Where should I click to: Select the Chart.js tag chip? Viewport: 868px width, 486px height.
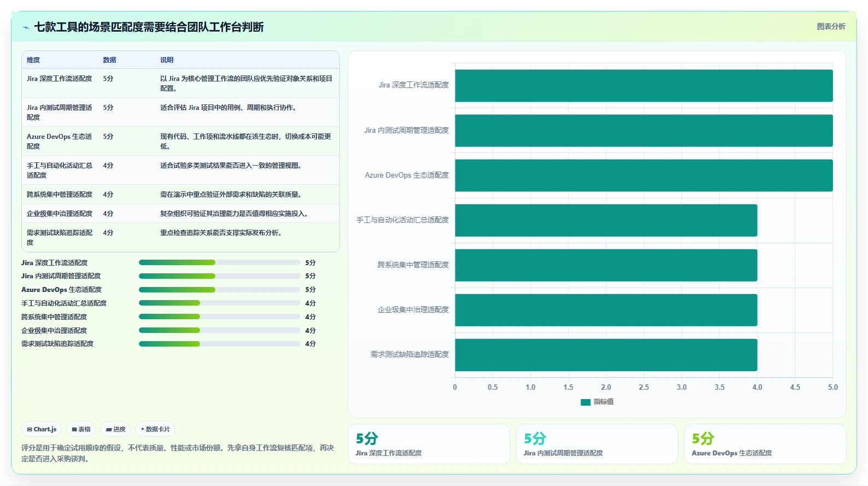click(42, 429)
